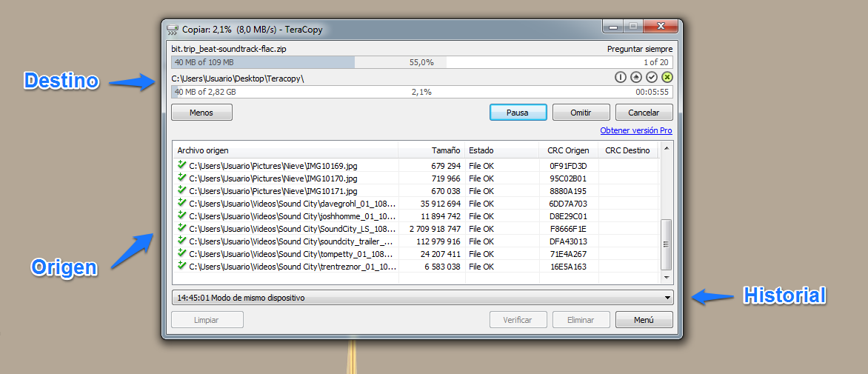Click green status icon of trentreznor_01 row
This screenshot has width=868, height=374.
tap(181, 266)
